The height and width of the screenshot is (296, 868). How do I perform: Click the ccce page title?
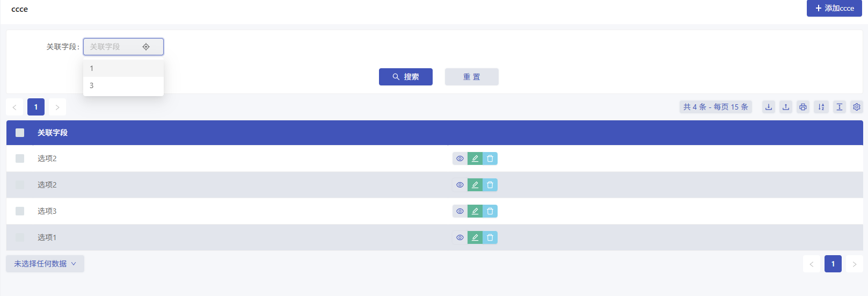tap(19, 9)
